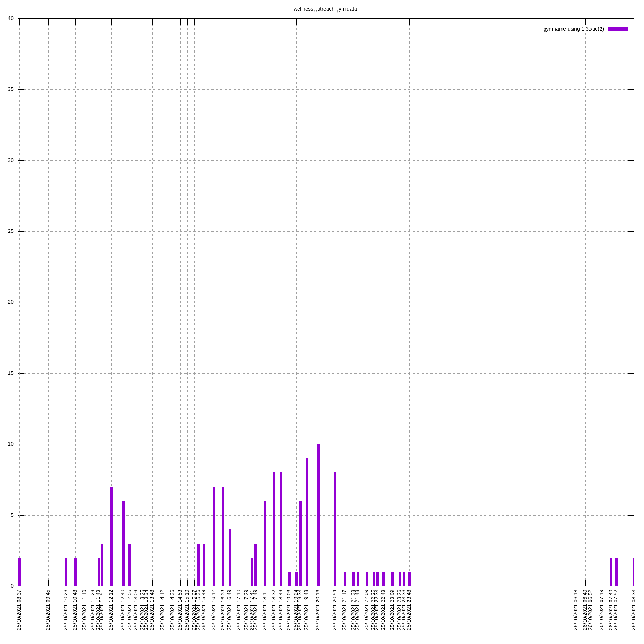The image size is (644, 644).
Task: Click the bar at 25/10/2021 16:49
Action: 230,557
